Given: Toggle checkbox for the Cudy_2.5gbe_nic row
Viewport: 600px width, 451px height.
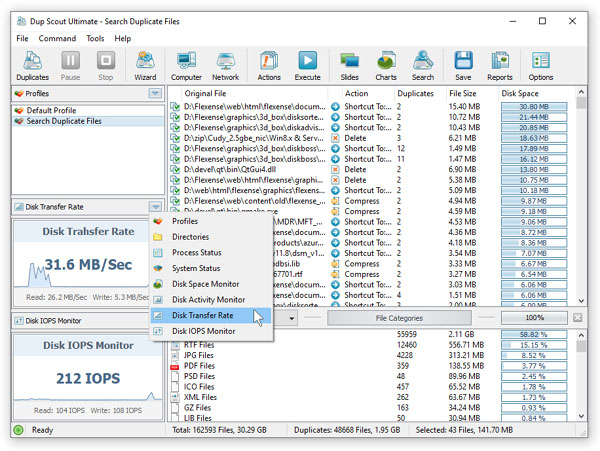Looking at the screenshot, I should (x=175, y=138).
